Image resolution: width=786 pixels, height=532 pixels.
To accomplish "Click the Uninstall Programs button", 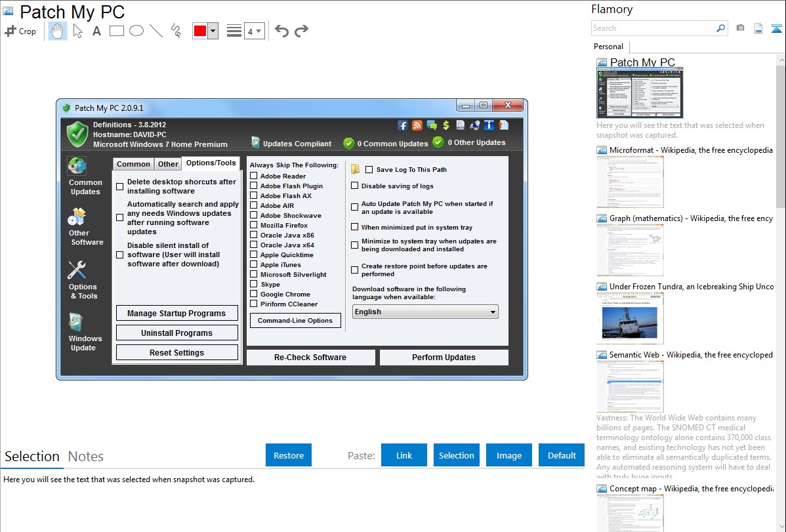I will point(176,333).
